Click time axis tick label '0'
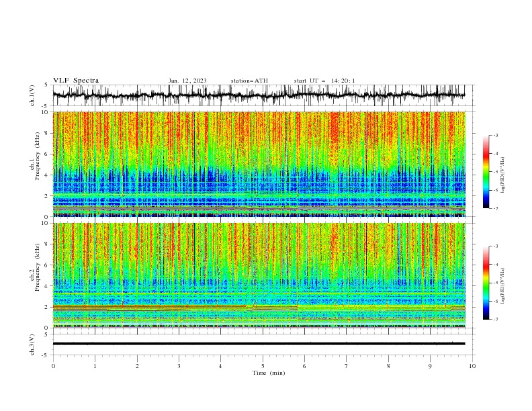 [x=53, y=366]
